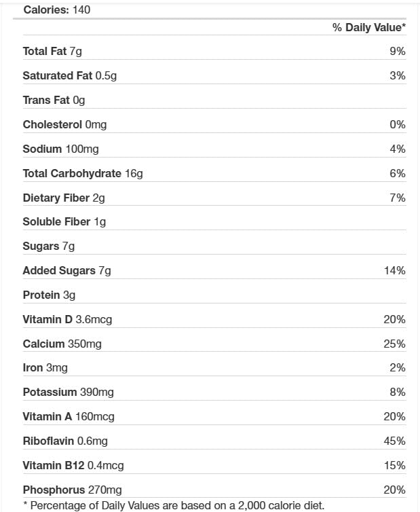Click the Total Carbohydrate 16g label
Viewport: 420px width, 512px height.
83,174
